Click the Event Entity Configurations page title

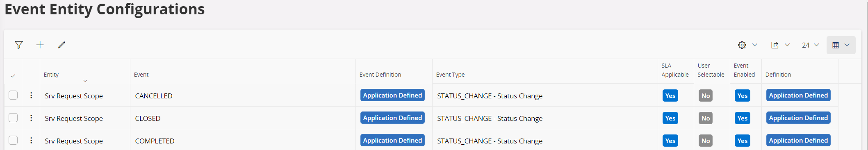tap(105, 9)
